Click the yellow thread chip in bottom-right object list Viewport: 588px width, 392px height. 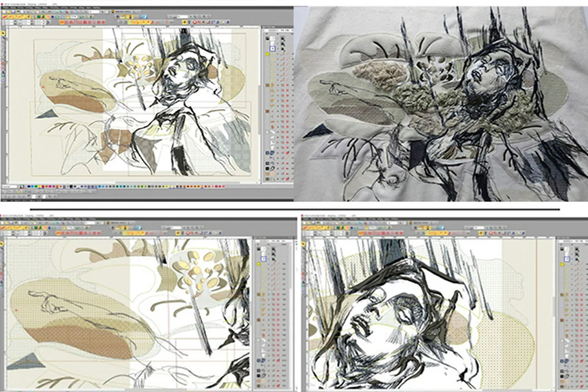point(562,265)
